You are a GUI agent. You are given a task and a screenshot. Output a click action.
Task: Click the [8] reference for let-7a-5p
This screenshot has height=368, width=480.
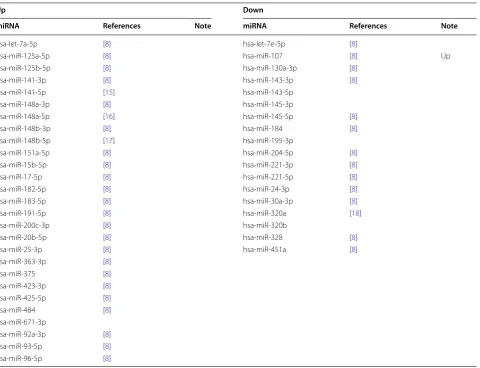tap(107, 44)
